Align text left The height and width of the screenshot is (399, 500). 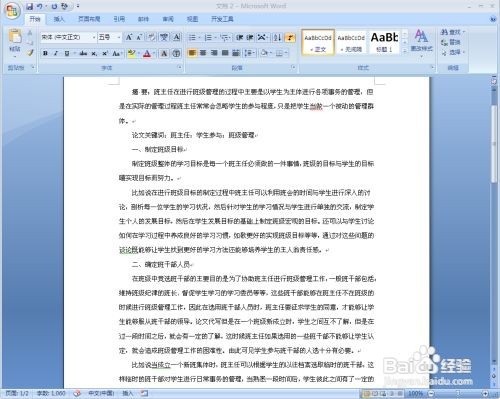[192, 53]
